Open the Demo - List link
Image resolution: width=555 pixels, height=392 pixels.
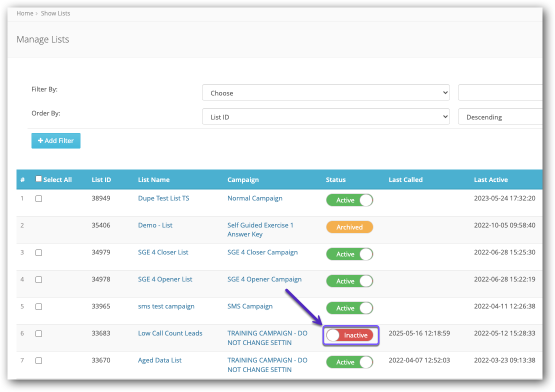155,225
